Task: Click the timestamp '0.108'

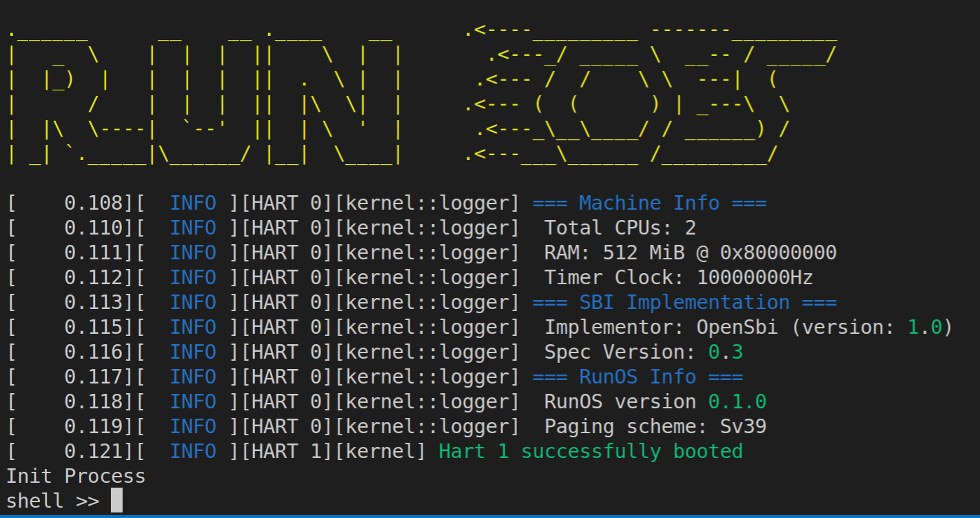Action: click(x=93, y=203)
